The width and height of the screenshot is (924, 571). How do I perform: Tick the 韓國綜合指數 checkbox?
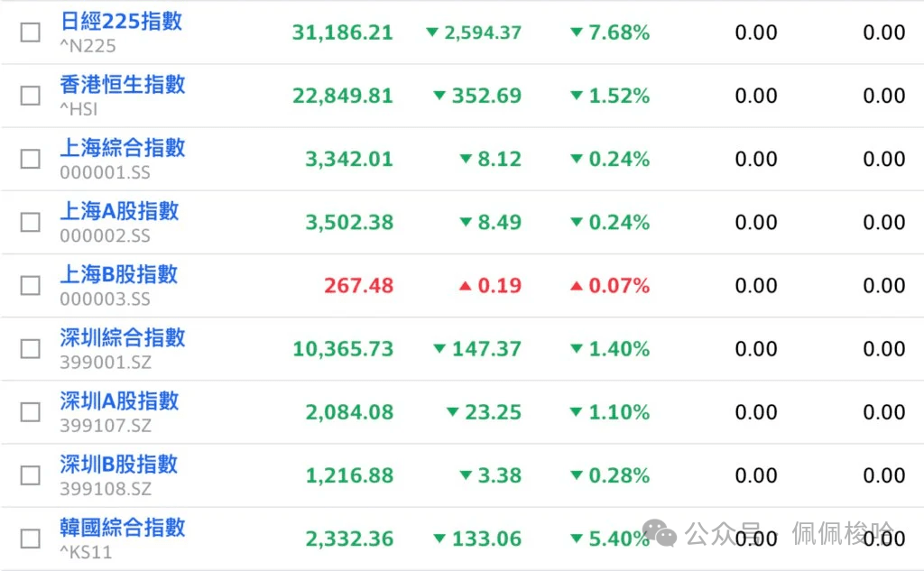30,539
